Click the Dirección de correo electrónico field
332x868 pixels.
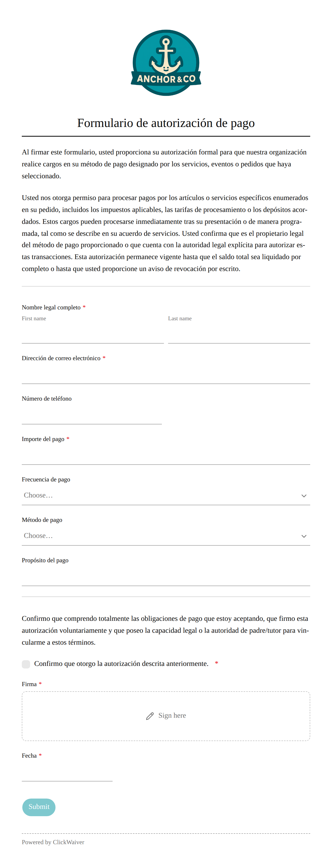click(x=166, y=374)
